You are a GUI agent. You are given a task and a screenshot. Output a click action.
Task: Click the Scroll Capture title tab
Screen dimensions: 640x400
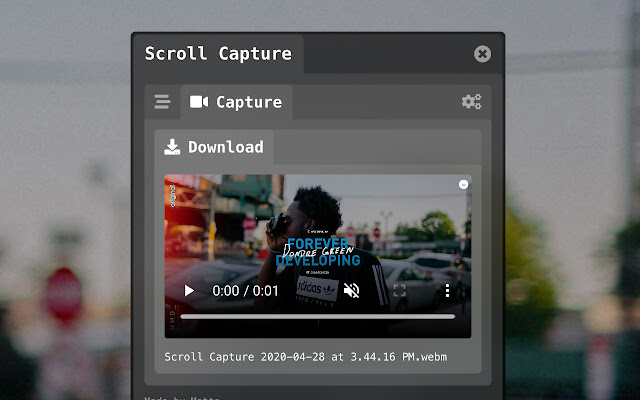point(218,53)
